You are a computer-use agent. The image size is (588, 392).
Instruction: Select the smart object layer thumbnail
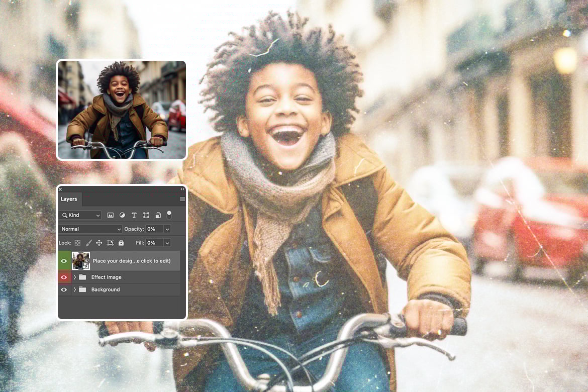pos(80,261)
